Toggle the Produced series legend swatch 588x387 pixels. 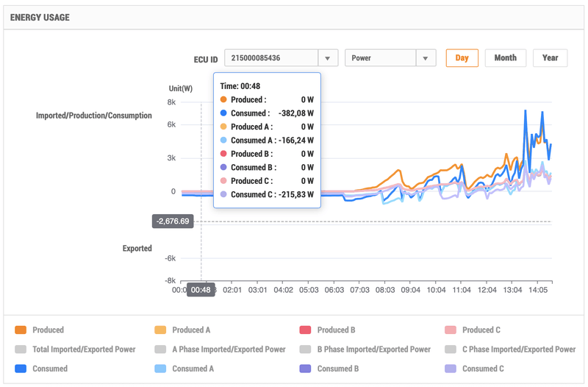21,330
